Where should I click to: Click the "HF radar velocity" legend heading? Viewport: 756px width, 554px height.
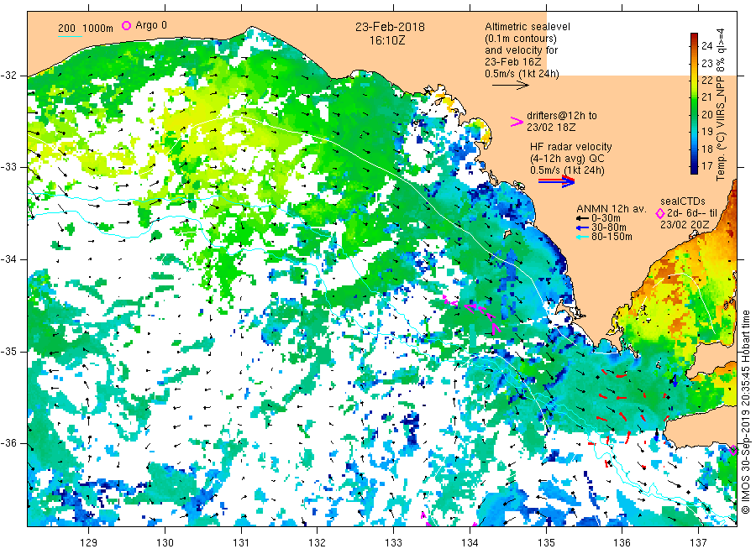tap(571, 147)
